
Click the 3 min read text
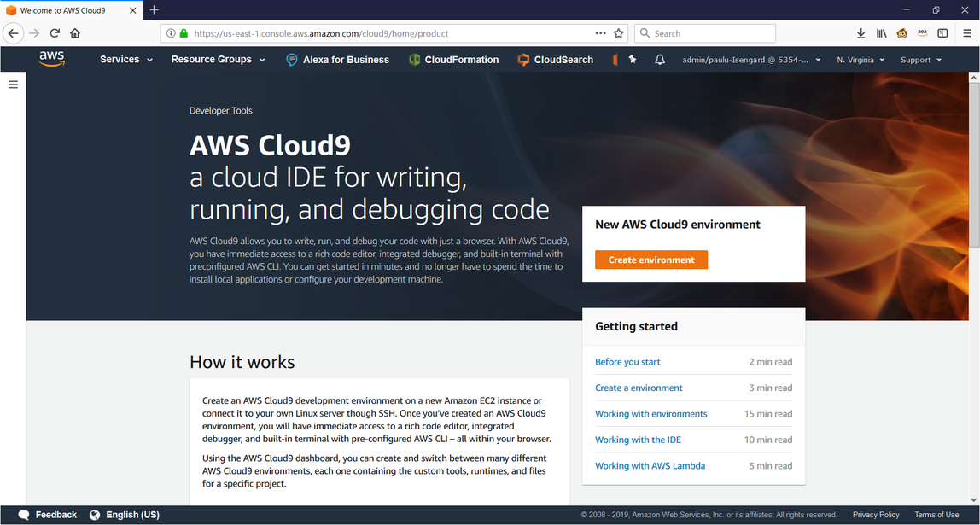(x=771, y=388)
